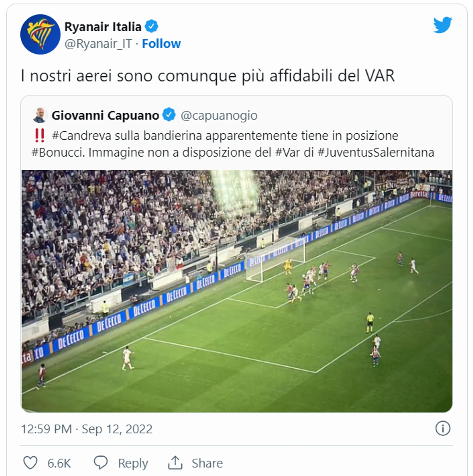This screenshot has height=476, width=473.
Task: Follow the Ryanair Italia account
Action: click(x=161, y=43)
